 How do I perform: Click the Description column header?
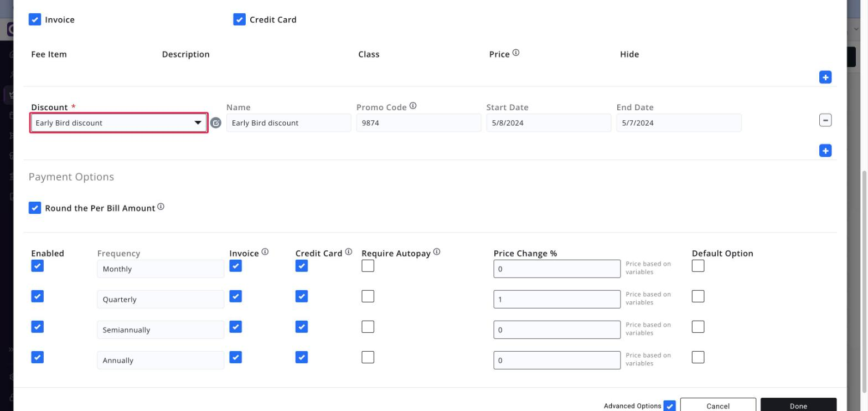pyautogui.click(x=185, y=54)
